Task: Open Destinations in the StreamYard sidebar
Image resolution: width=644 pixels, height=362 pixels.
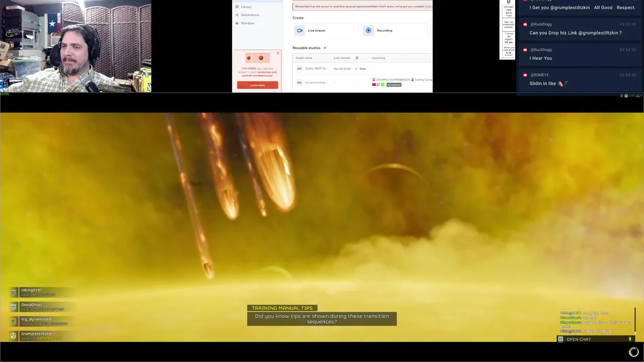Action: point(250,15)
